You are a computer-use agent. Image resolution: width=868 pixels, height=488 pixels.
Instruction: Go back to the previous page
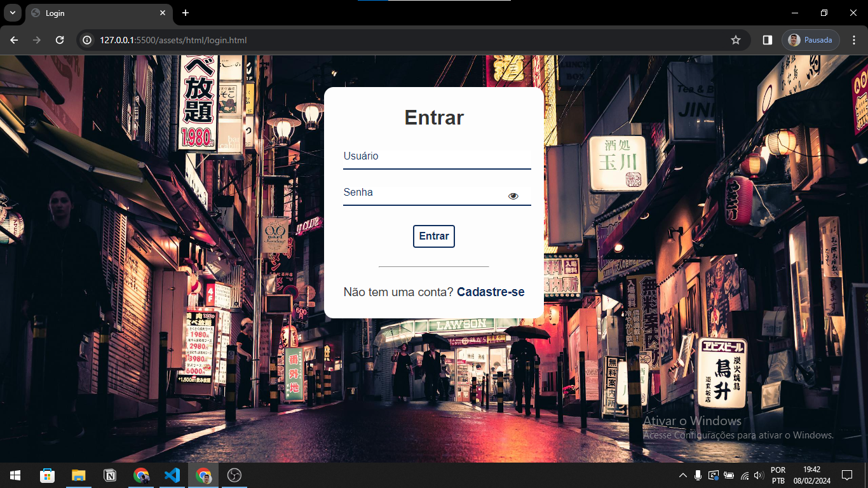tap(14, 40)
